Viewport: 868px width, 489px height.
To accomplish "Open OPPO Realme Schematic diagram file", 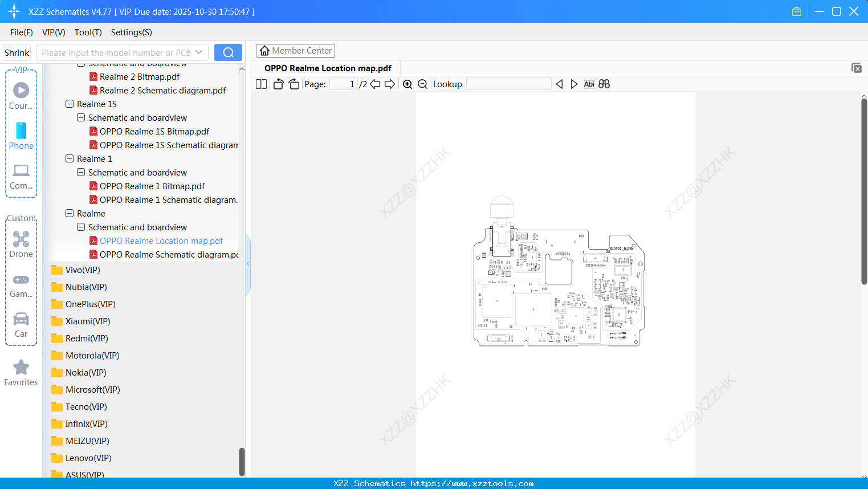I will [x=164, y=255].
